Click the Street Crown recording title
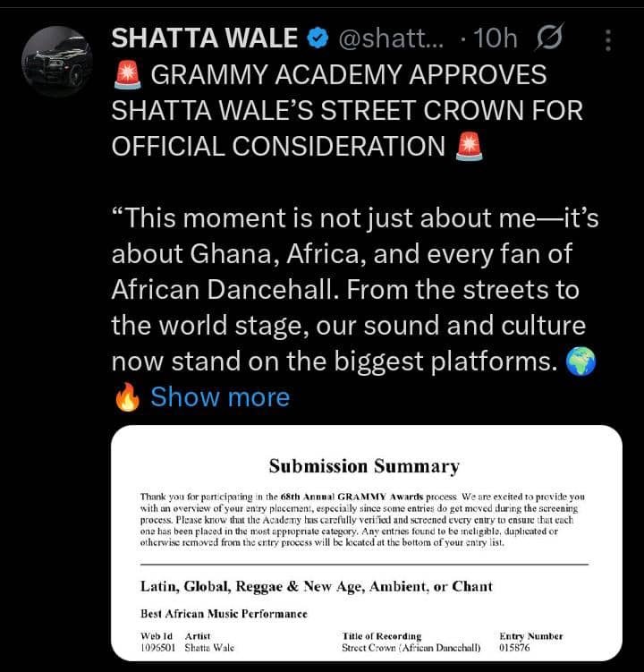Screen dimensions: 644x672 point(411,648)
